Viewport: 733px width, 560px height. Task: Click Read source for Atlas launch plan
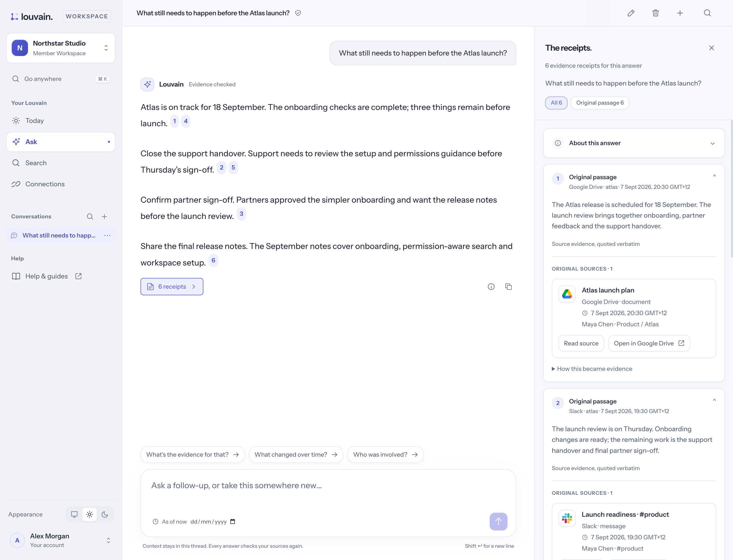[x=581, y=343]
